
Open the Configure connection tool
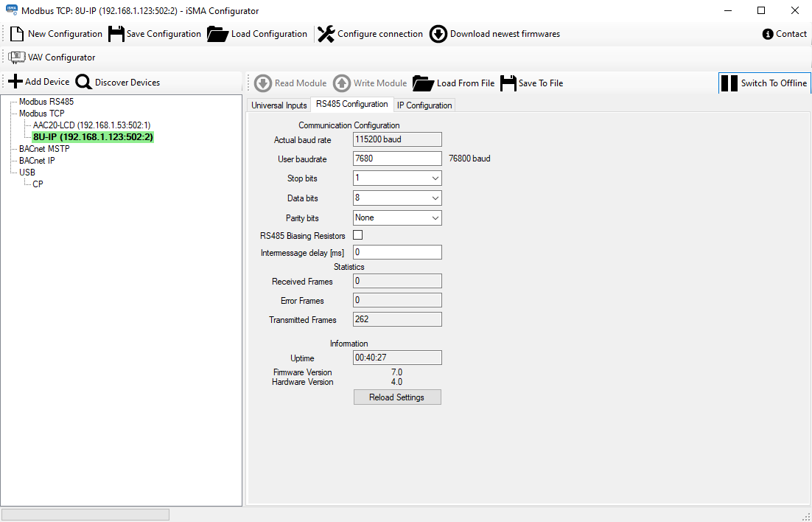[324, 33]
